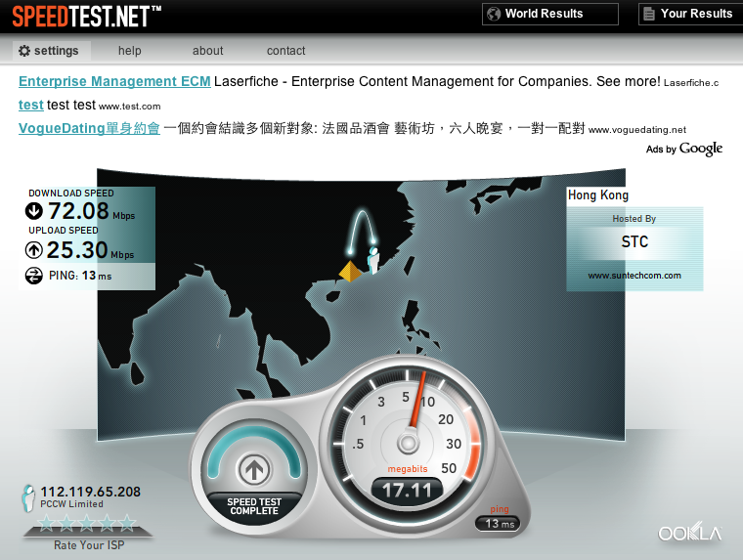Click the Speedtest.net logo
743x560 pixels.
86,16
